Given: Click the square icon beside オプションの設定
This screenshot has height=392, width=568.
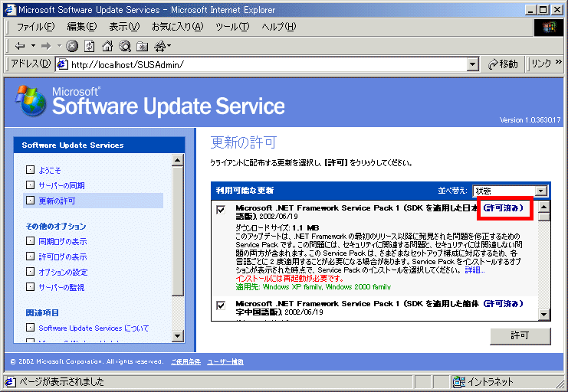Looking at the screenshot, I should pyautogui.click(x=30, y=271).
